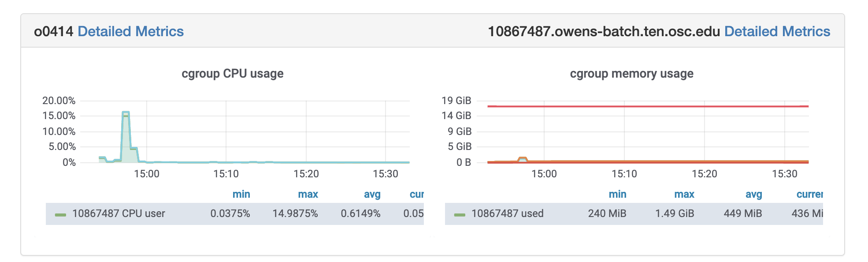Click the green swatch beside CPU user
868x262 pixels.
coord(60,215)
